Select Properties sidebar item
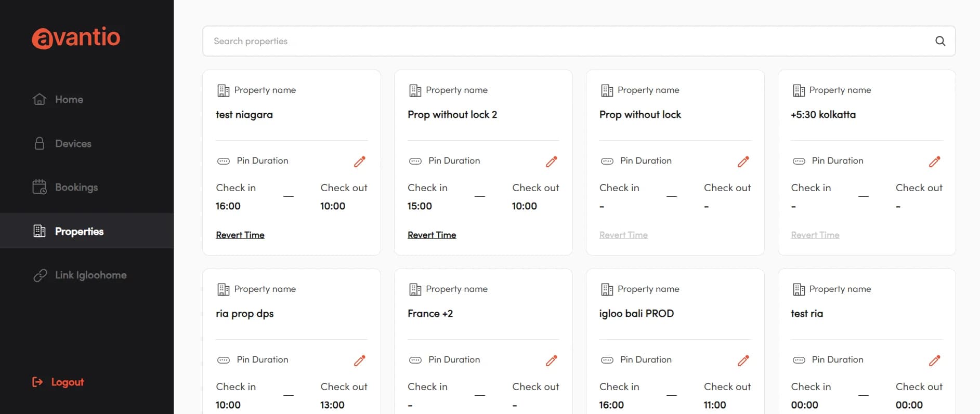 click(x=86, y=231)
